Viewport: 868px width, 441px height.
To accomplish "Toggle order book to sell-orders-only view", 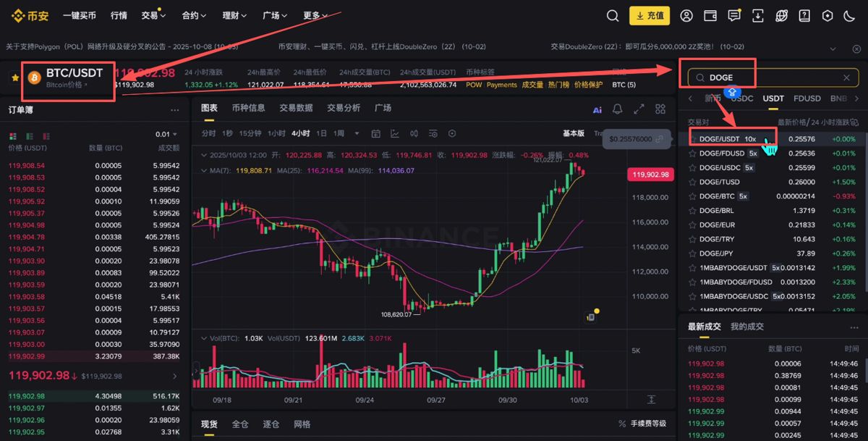I will coord(46,136).
